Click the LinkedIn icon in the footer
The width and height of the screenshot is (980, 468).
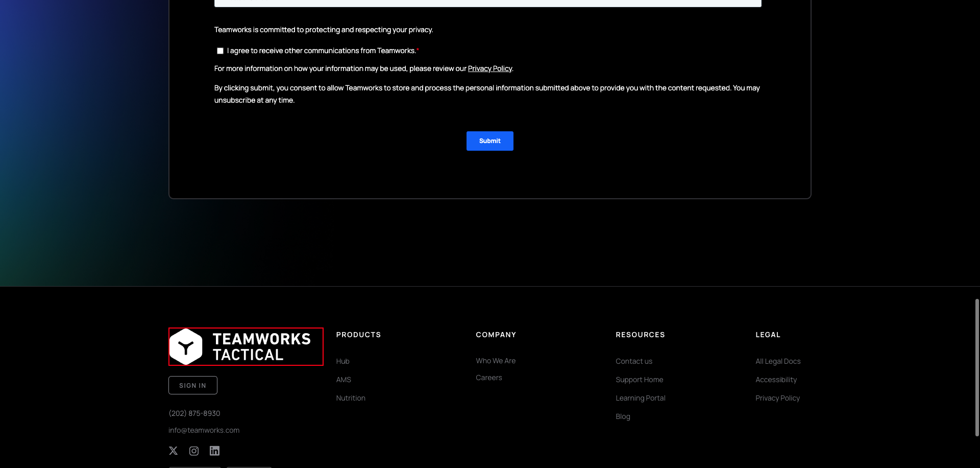click(214, 451)
